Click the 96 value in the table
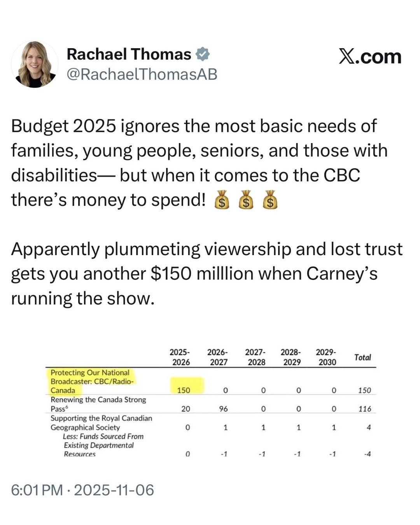 (x=224, y=409)
